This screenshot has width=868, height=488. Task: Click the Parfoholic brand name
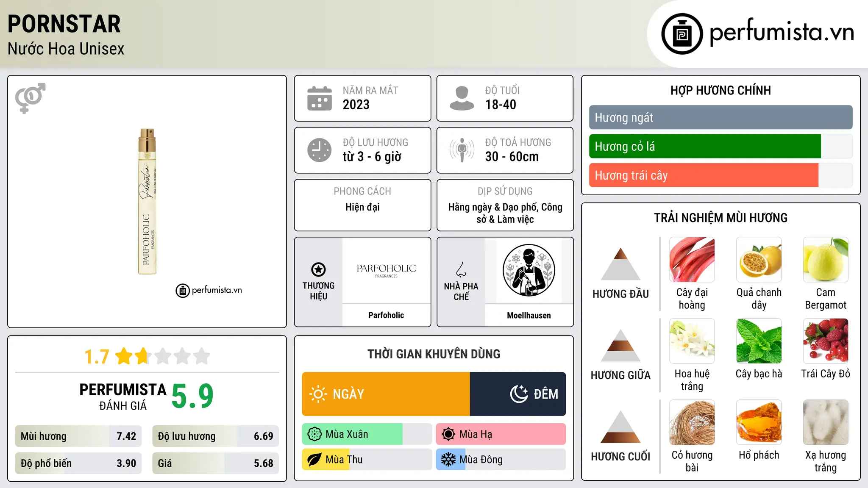386,315
